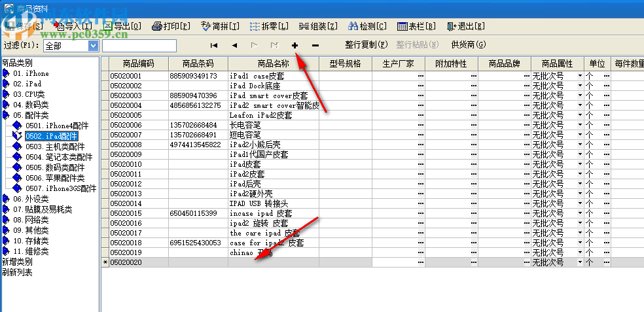Click 刷新列表 to refresh the list
This screenshot has width=644, height=312.
tap(17, 272)
